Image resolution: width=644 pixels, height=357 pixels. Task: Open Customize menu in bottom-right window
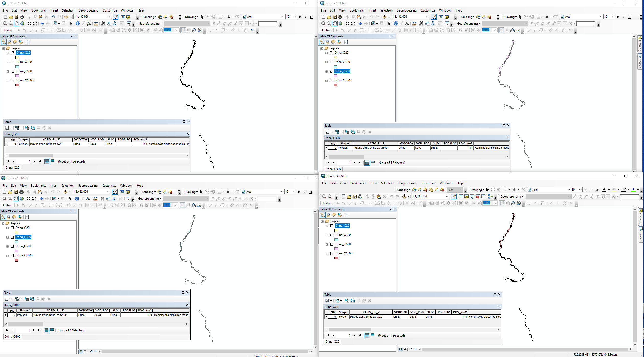[429, 183]
